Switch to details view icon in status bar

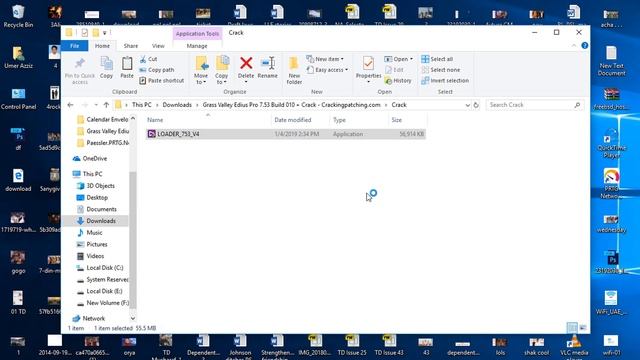pos(572,327)
